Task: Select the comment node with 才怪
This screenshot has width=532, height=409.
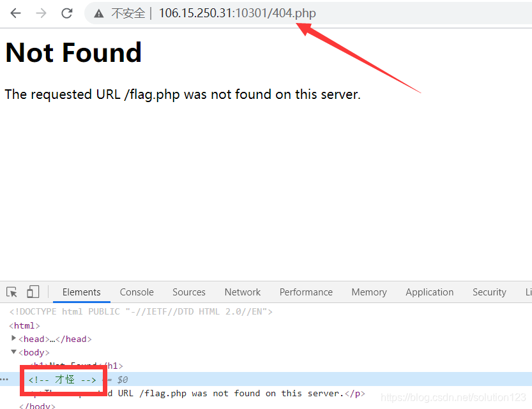Action: 63,380
